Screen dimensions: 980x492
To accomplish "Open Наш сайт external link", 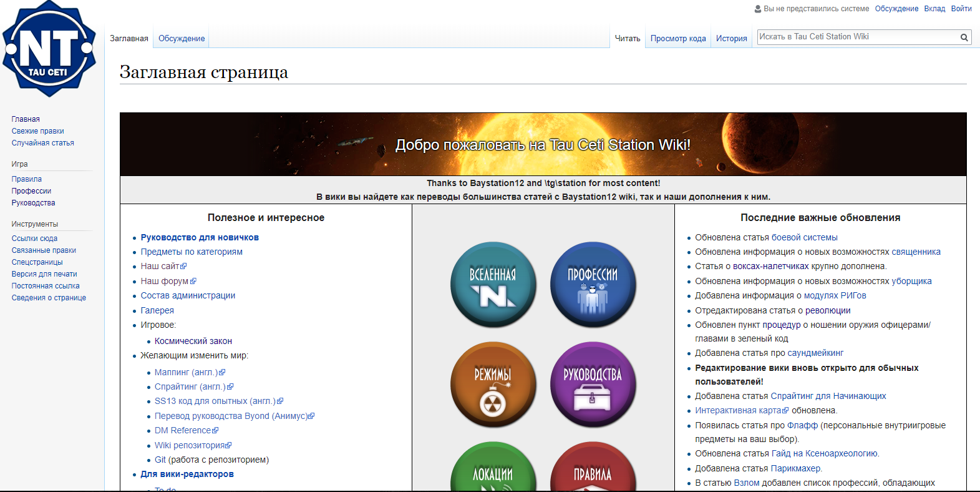I will 163,266.
